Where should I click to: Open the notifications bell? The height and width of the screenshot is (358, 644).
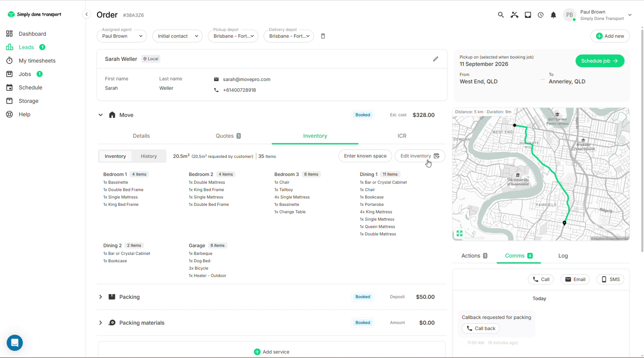point(553,15)
